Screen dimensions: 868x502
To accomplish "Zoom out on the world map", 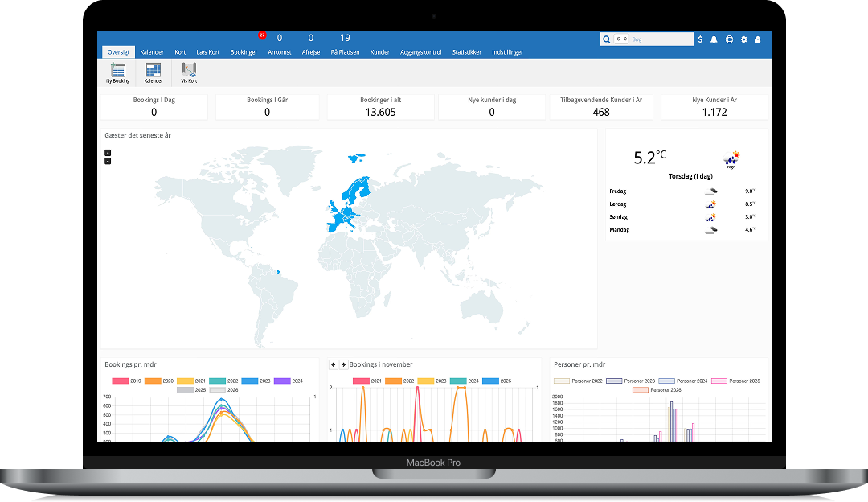I will coord(108,161).
